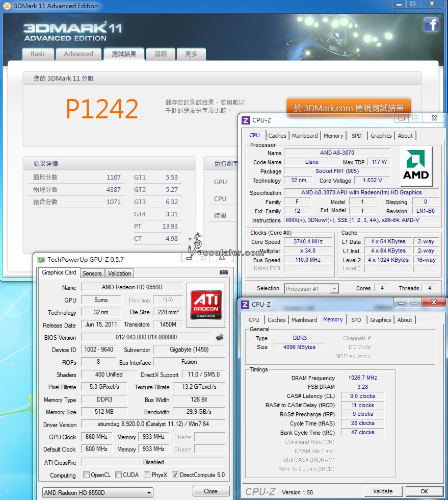Open the Sensors tab in GPU-Z
448x500 pixels.
click(92, 273)
